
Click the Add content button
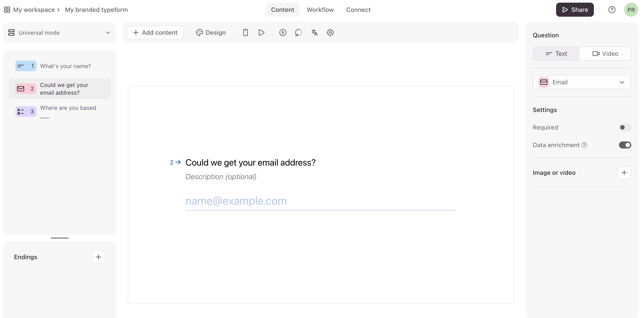point(155,33)
